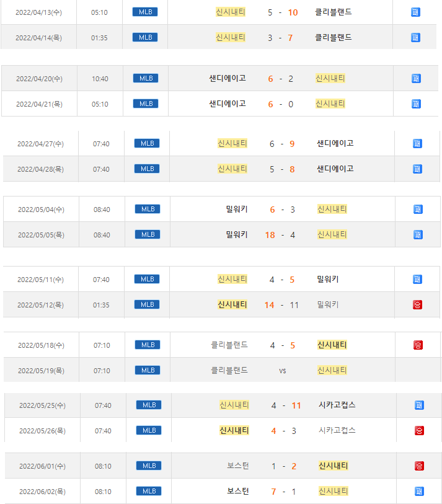The image size is (442, 504).
Task: Open 보스턴 team in the 2022/06/02 row
Action: coord(238,491)
